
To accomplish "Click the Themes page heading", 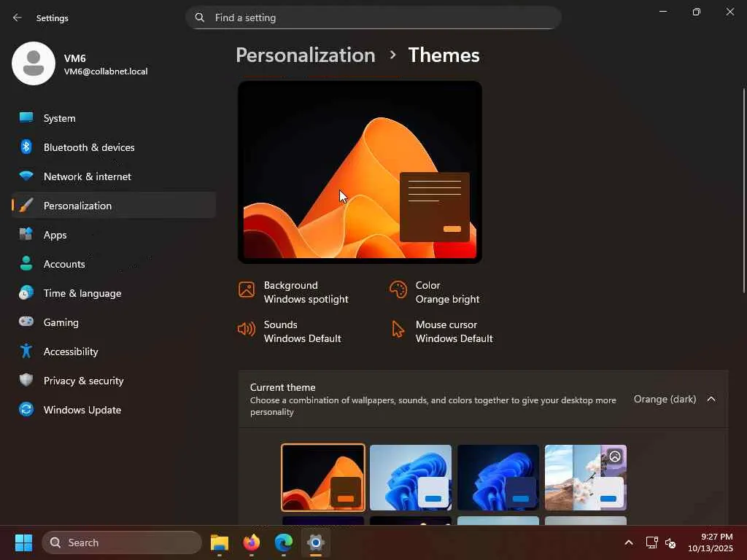I will [444, 55].
